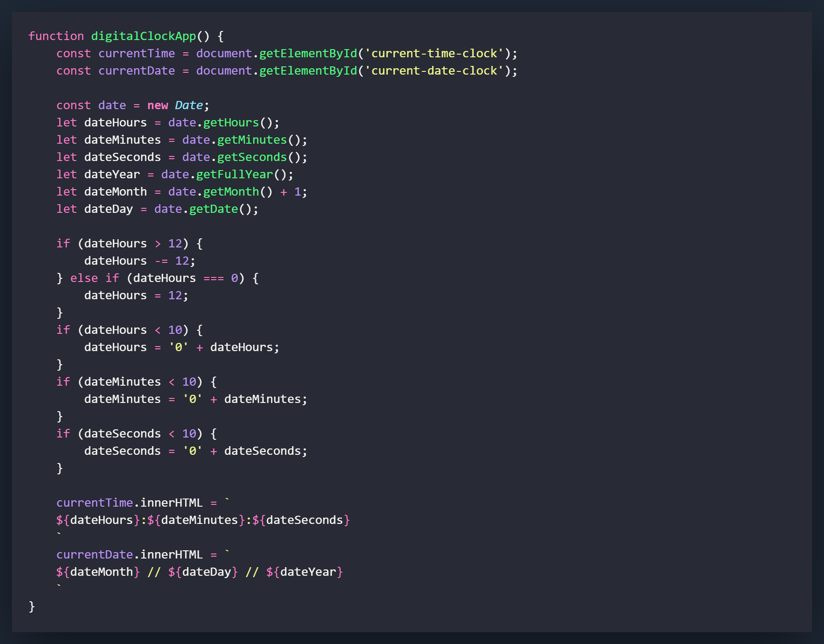Click the dateDay variable in its let declaration
Viewport: 824px width, 644px height.
109,209
